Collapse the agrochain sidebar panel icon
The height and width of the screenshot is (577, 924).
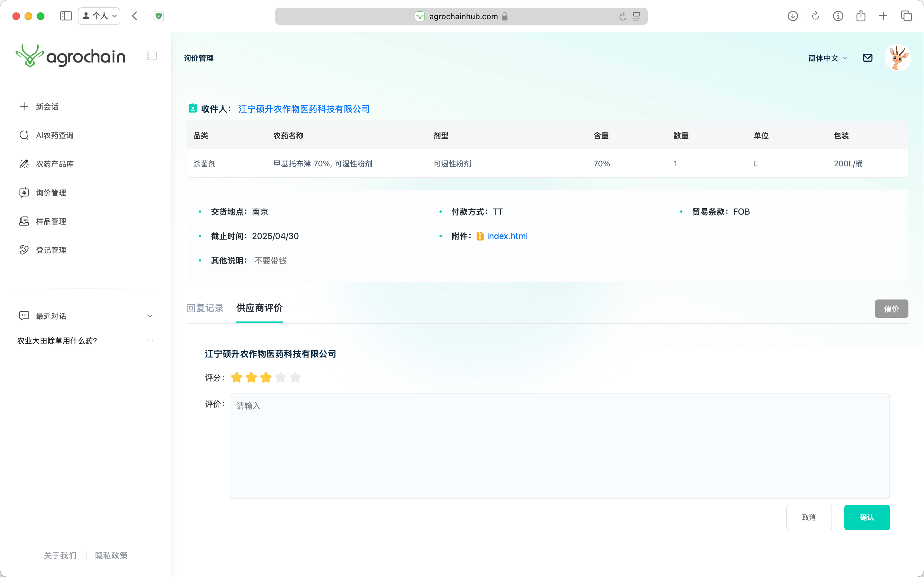coord(151,56)
